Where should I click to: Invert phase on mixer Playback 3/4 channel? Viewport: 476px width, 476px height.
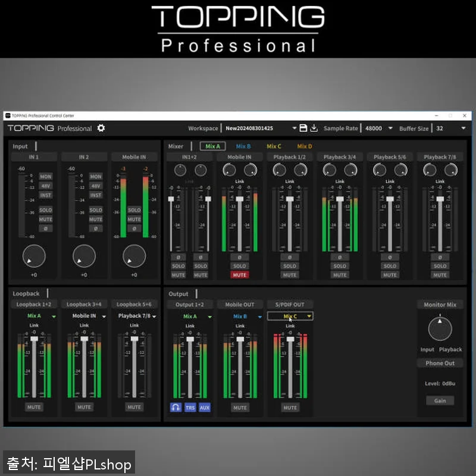coord(340,257)
